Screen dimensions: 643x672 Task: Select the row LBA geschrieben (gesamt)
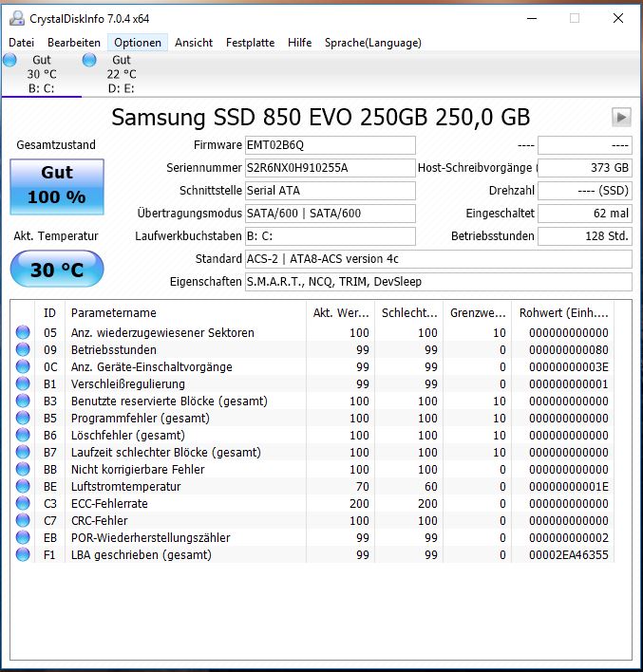click(x=312, y=554)
